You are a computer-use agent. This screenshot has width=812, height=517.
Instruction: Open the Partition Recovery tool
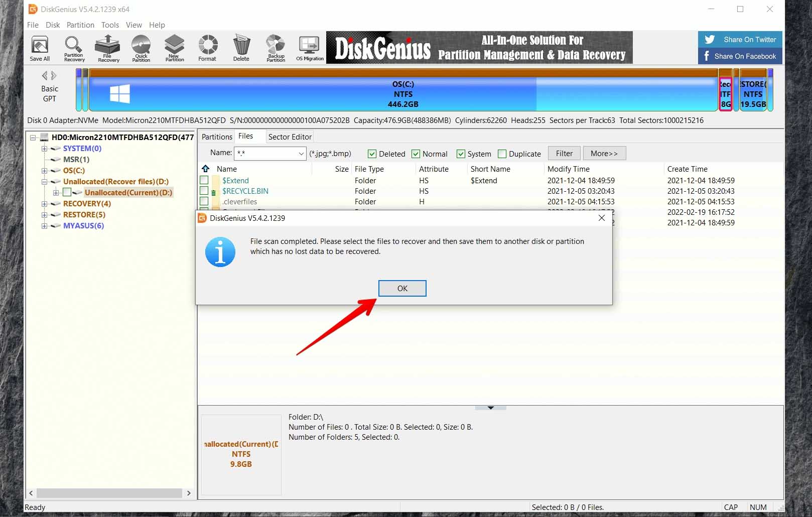[x=74, y=48]
